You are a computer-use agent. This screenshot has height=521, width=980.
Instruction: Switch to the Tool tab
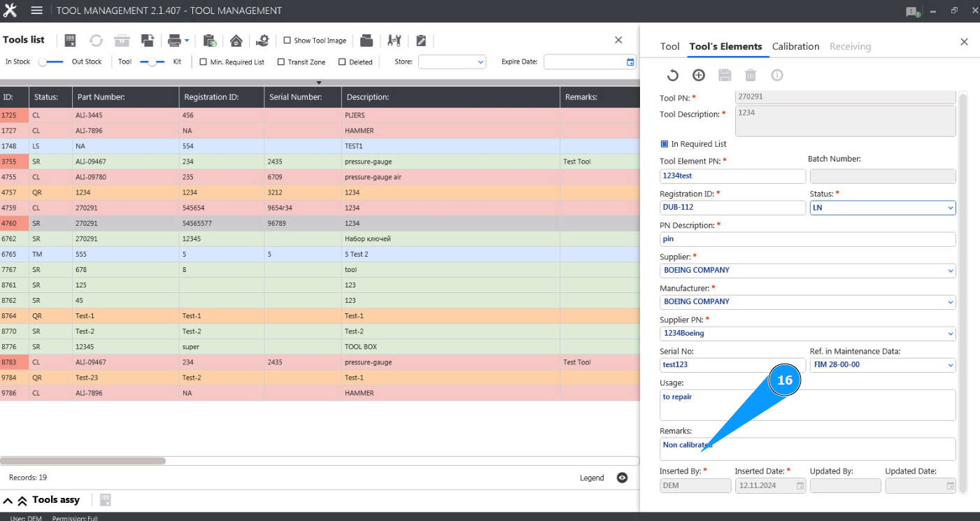pos(669,46)
